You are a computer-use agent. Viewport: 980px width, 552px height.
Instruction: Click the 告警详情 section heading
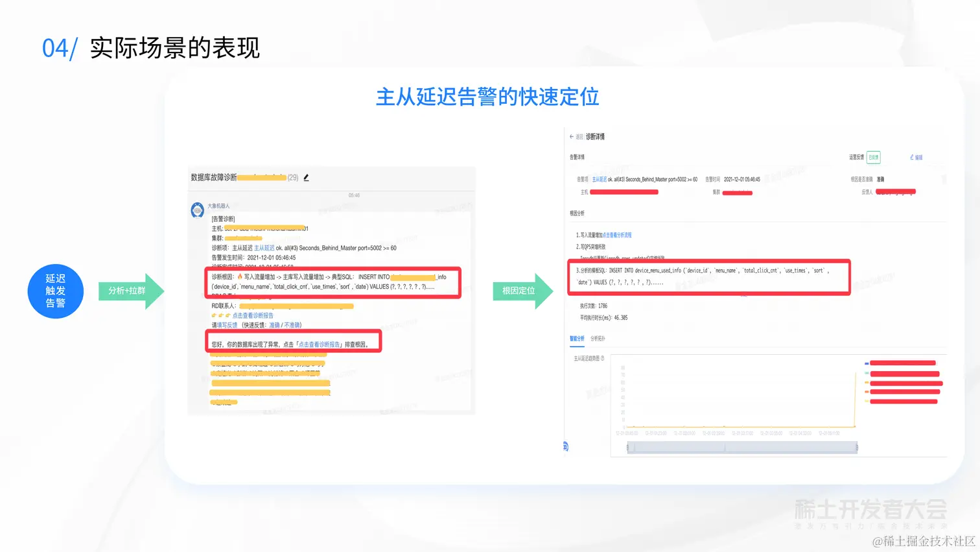pos(577,157)
